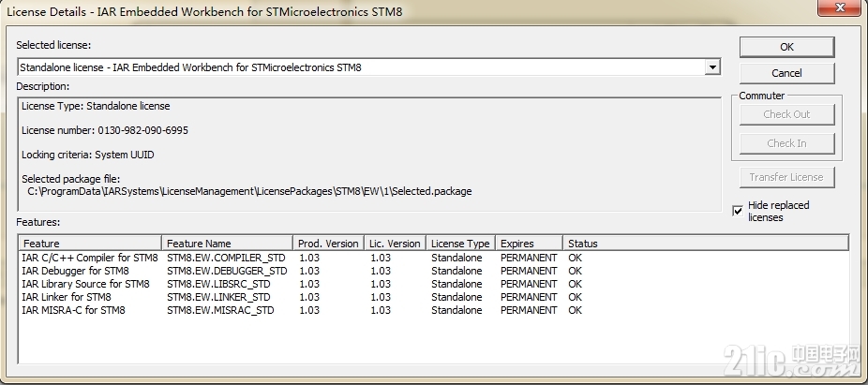Close the License Details window

tap(840, 7)
